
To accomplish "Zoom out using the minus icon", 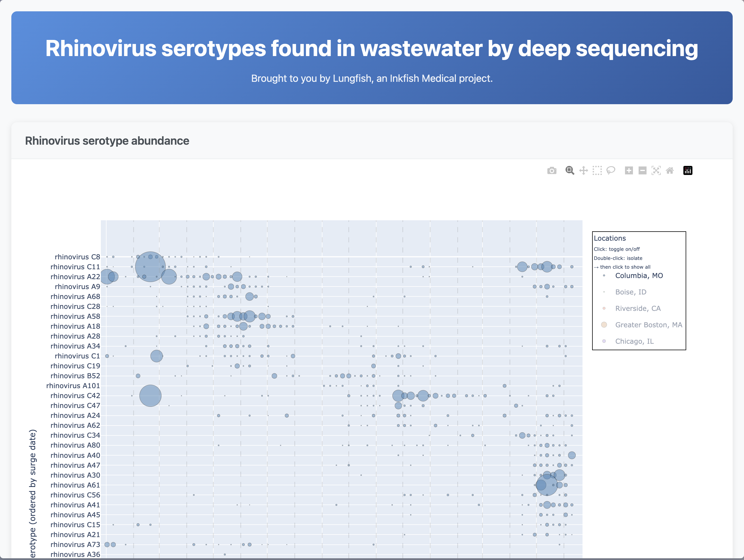I will click(642, 170).
